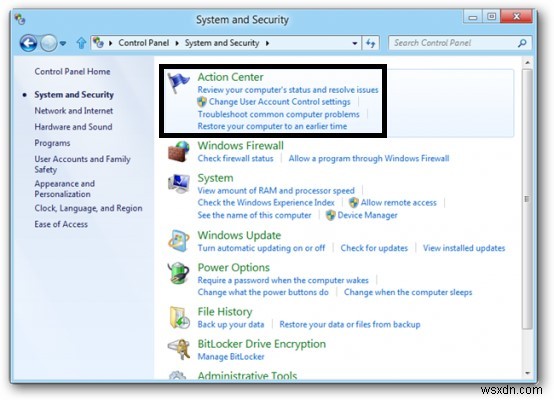554x400 pixels.
Task: Select System and Security in sidebar
Action: point(74,94)
